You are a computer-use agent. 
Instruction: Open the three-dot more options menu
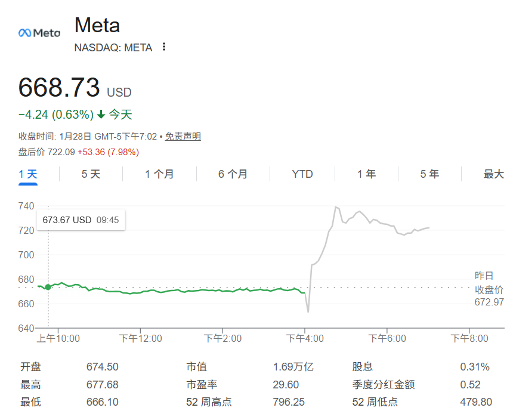pyautogui.click(x=164, y=47)
